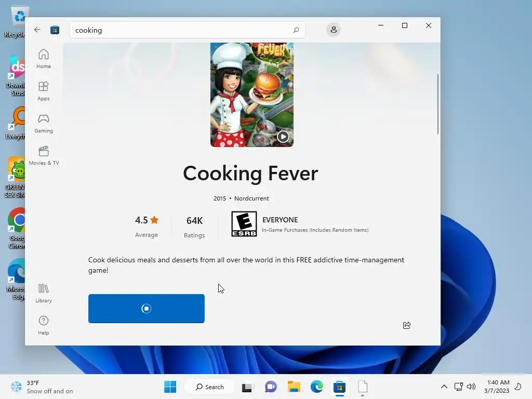Click the search box containing cooking

[187, 30]
